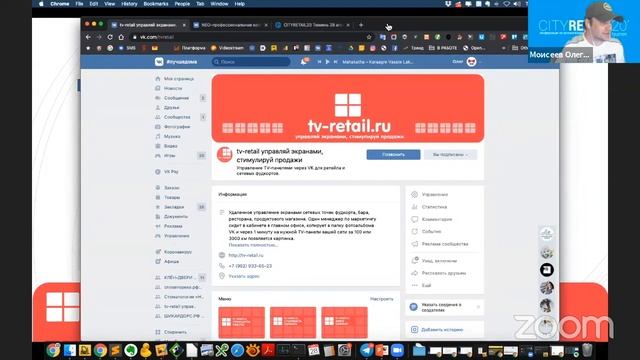Go to the previous track in VK player
The width and height of the screenshot is (640, 360).
click(x=319, y=62)
